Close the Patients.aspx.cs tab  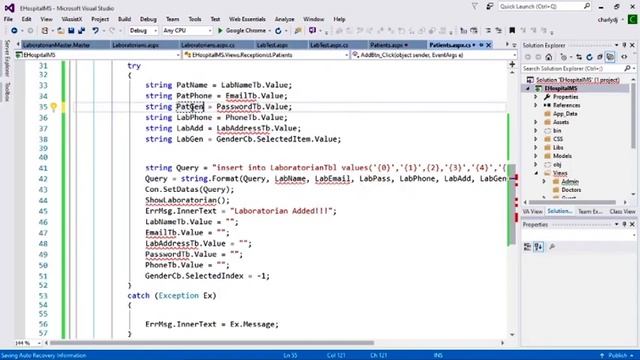[x=489, y=45]
